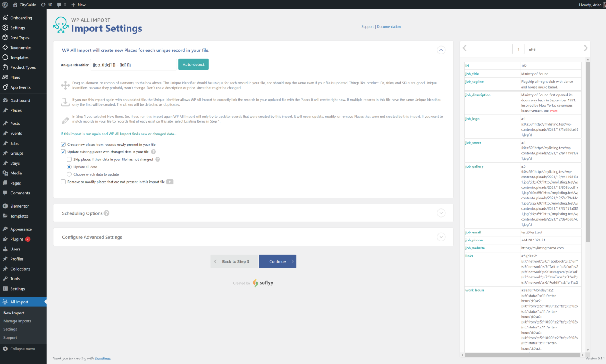Click the WordPress logo in admin bar
Image resolution: width=606 pixels, height=364 pixels.
pyautogui.click(x=4, y=5)
